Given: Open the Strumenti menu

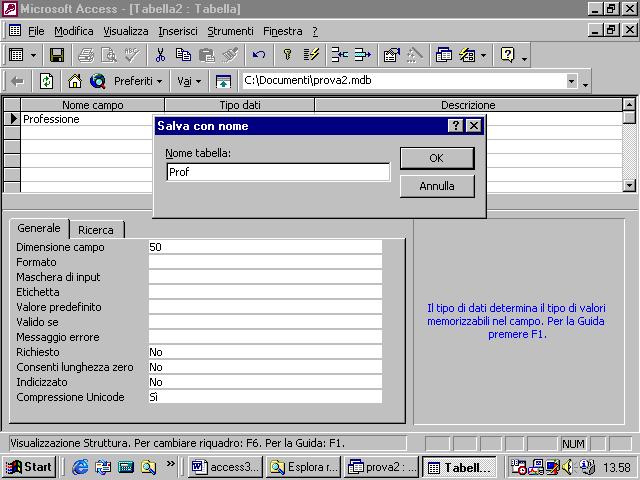Looking at the screenshot, I should (x=230, y=31).
